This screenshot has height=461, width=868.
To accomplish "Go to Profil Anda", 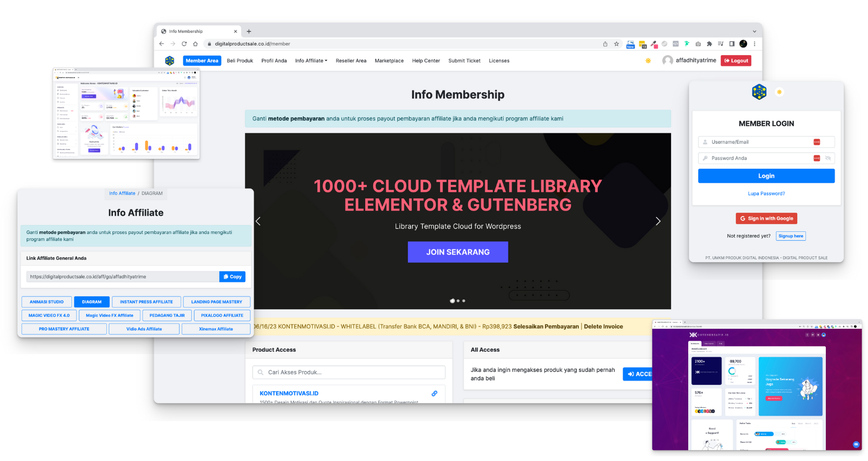I will click(x=274, y=60).
